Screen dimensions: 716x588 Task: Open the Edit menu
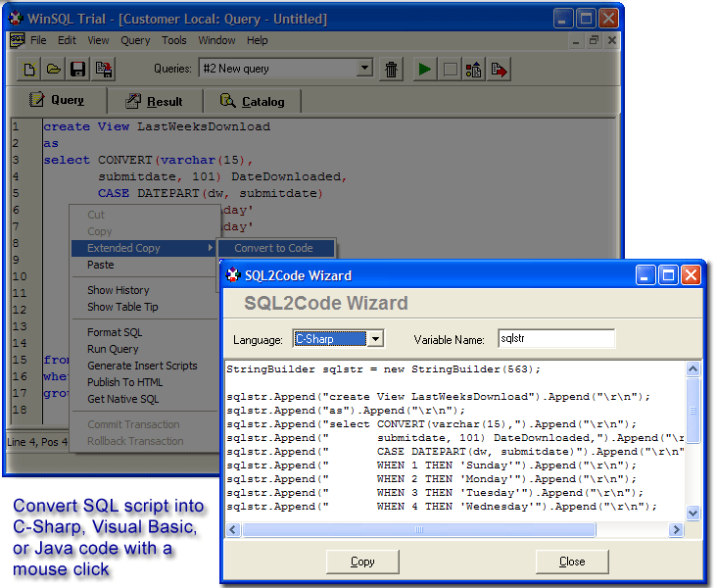[67, 40]
